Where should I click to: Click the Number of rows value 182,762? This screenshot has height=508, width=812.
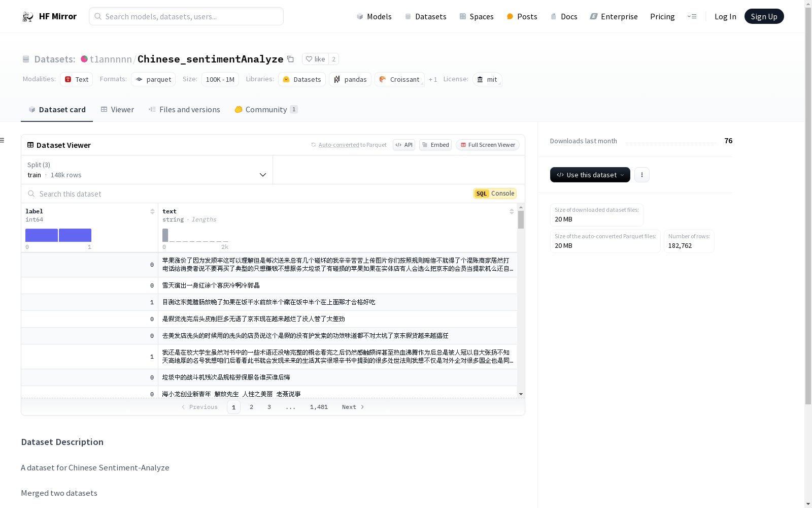[x=680, y=245]
